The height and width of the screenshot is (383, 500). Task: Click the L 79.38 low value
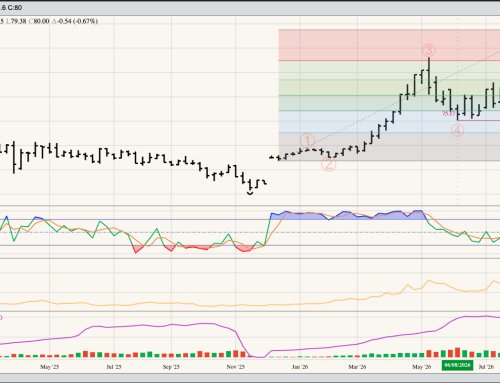(16, 21)
